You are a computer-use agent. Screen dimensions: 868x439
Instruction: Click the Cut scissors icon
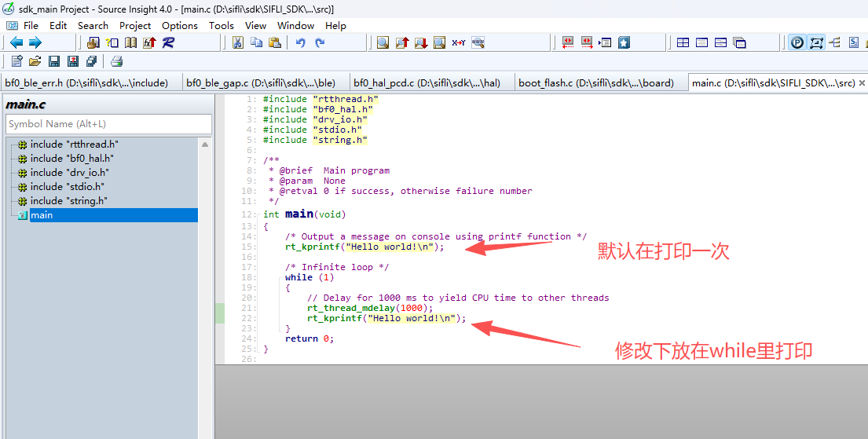[238, 42]
